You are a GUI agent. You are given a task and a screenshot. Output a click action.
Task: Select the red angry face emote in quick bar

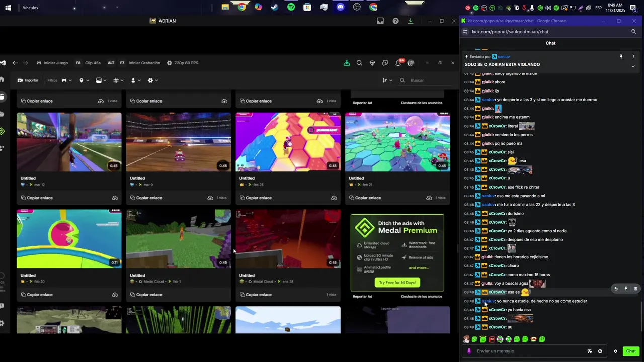tap(492, 339)
